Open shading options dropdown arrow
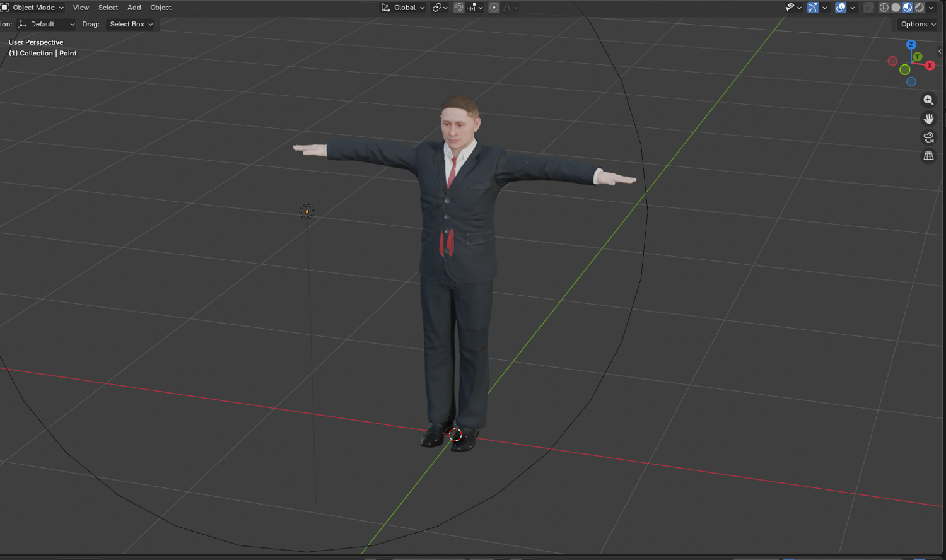This screenshot has width=946, height=560. pyautogui.click(x=931, y=8)
